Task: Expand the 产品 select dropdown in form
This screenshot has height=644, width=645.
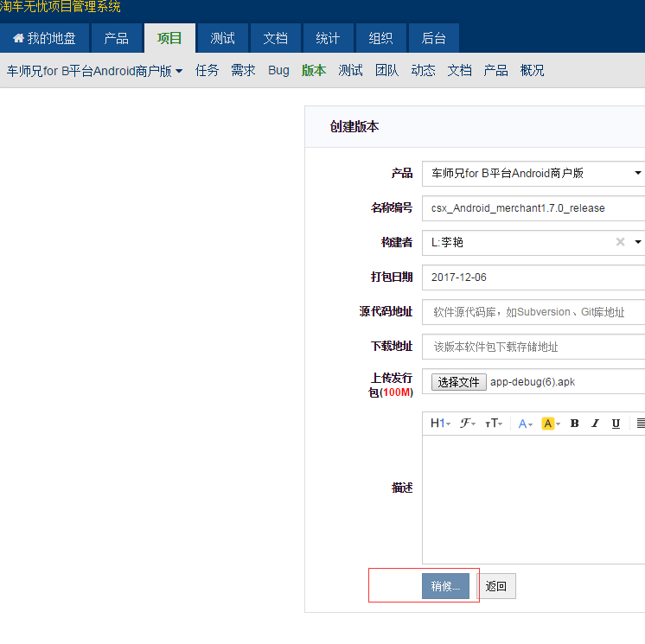Action: 533,173
